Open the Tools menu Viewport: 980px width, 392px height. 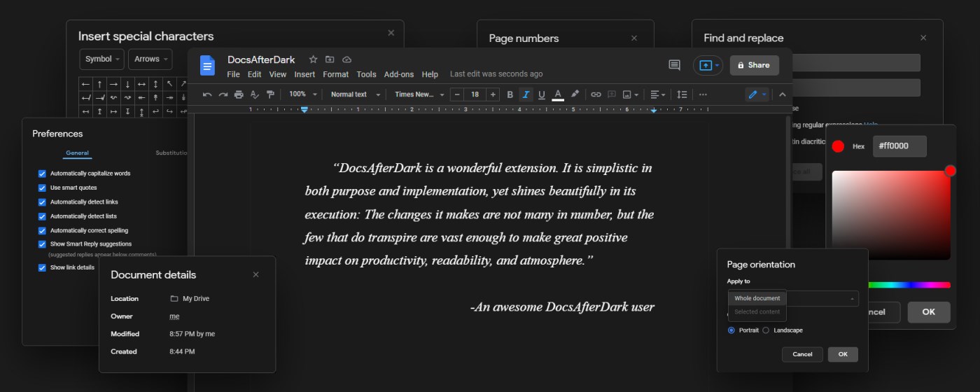coord(366,74)
